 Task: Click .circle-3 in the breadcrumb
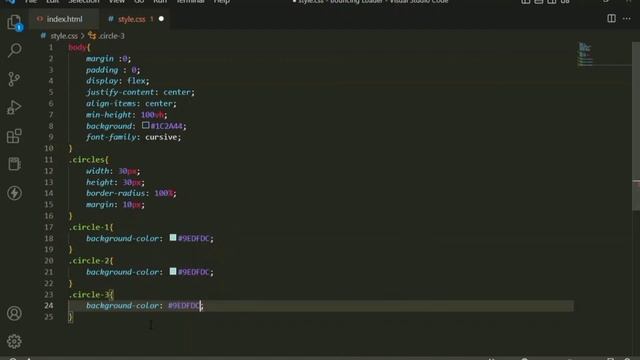(111, 36)
